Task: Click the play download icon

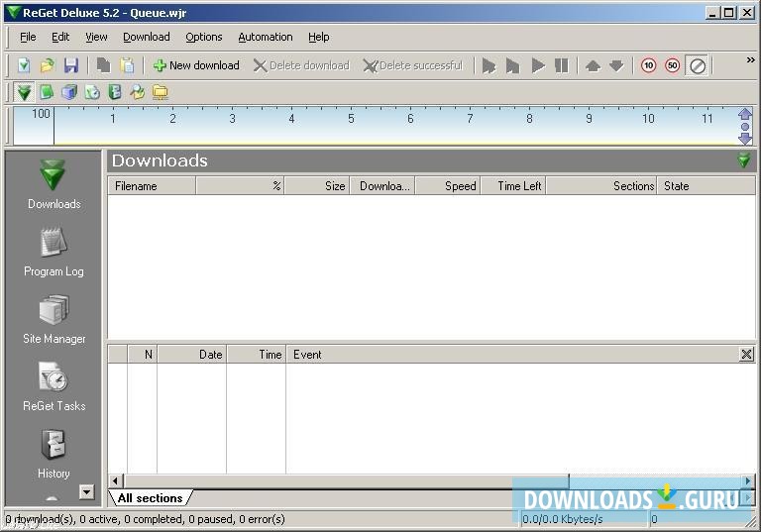Action: pyautogui.click(x=537, y=65)
